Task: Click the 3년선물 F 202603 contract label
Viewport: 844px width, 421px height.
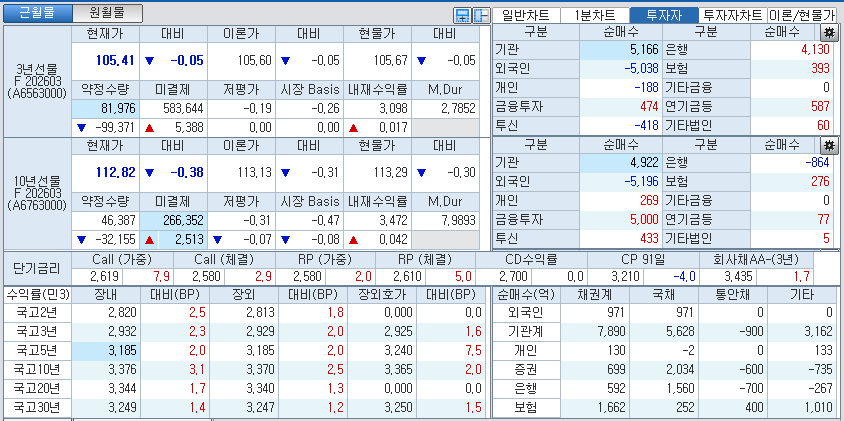Action: click(x=37, y=81)
